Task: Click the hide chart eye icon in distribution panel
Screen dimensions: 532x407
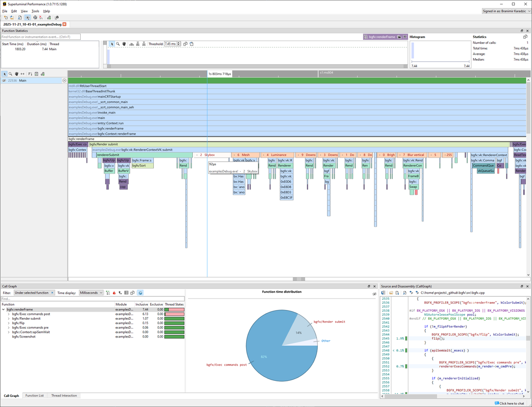Action: [x=374, y=294]
